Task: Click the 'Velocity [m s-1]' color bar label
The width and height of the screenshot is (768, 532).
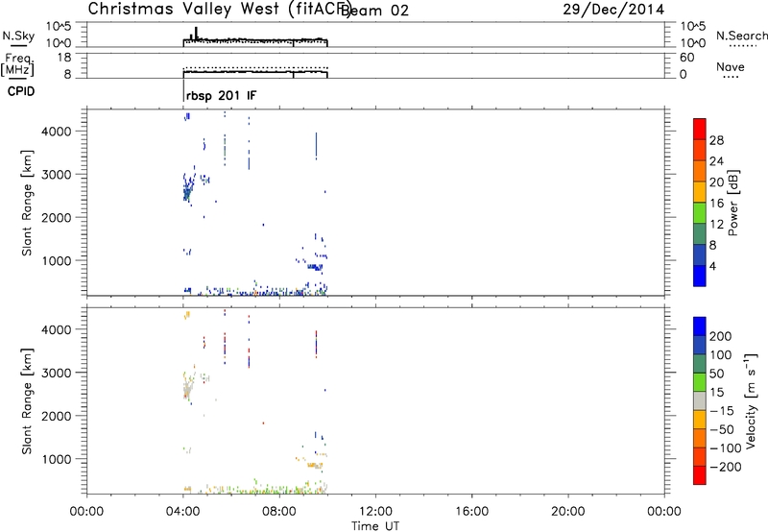Action: 751,400
